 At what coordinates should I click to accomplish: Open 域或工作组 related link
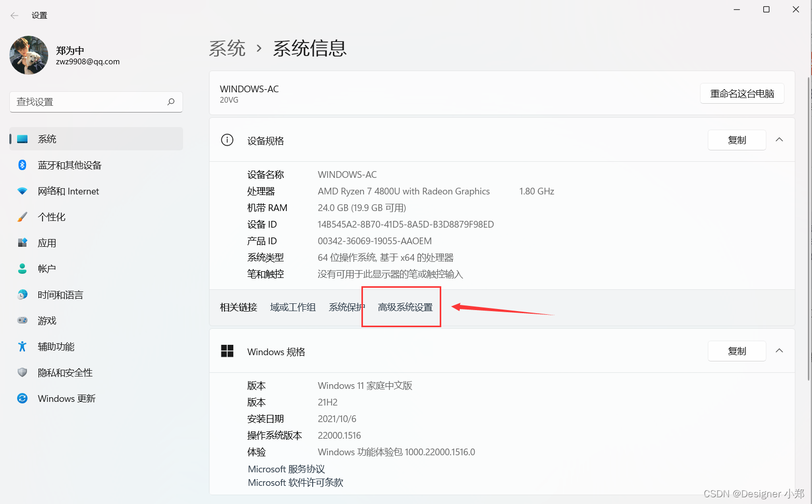(x=293, y=307)
